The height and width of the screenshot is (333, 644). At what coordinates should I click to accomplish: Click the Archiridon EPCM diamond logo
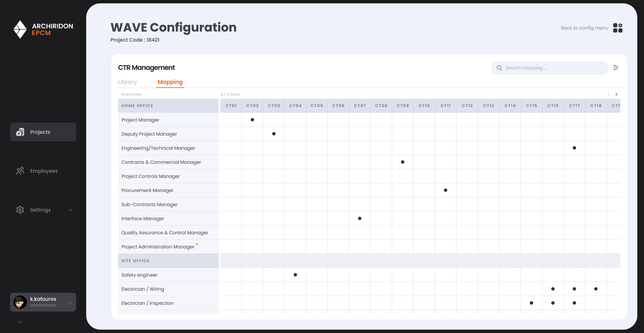coord(20,29)
